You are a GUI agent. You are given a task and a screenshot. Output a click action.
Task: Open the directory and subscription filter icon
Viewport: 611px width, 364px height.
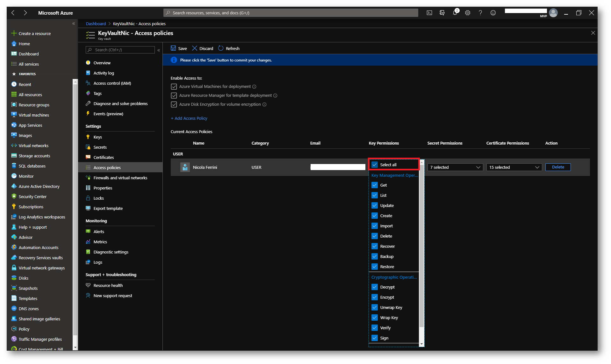click(x=442, y=13)
